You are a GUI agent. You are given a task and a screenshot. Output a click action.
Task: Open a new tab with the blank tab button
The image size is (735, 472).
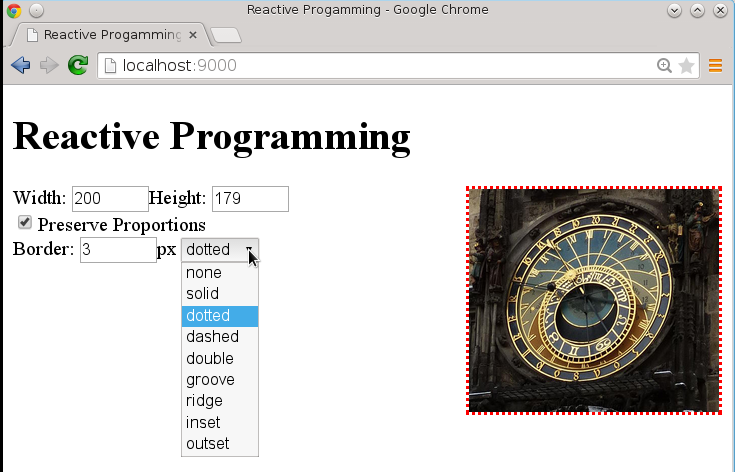[x=226, y=35]
